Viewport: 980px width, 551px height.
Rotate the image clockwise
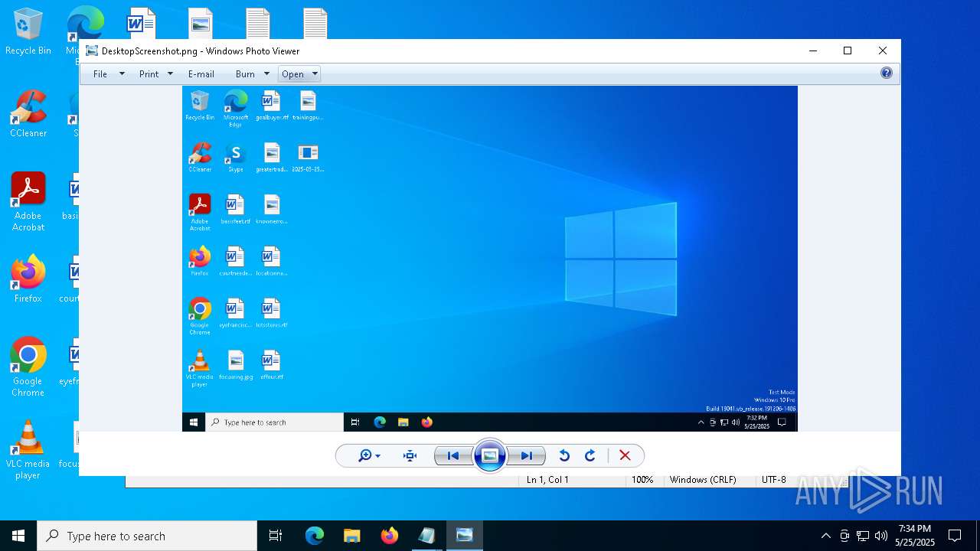[590, 456]
